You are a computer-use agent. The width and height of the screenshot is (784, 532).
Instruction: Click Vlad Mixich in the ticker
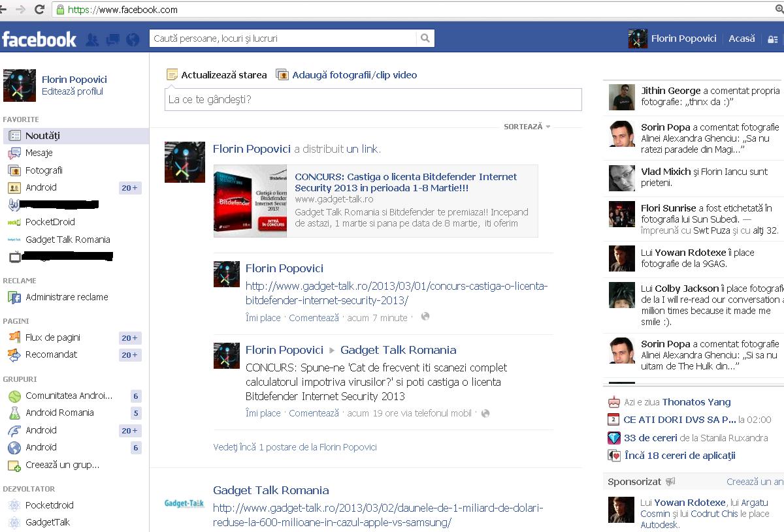[x=666, y=172]
